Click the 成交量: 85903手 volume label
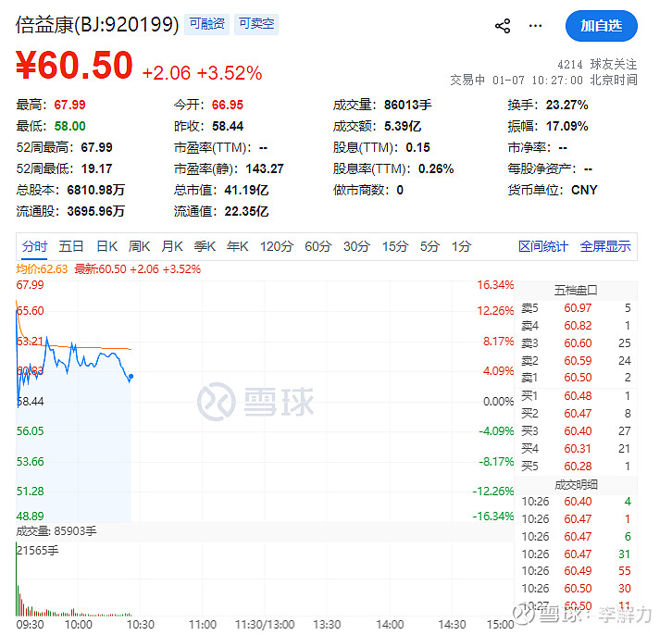This screenshot has width=672, height=635. [x=56, y=531]
